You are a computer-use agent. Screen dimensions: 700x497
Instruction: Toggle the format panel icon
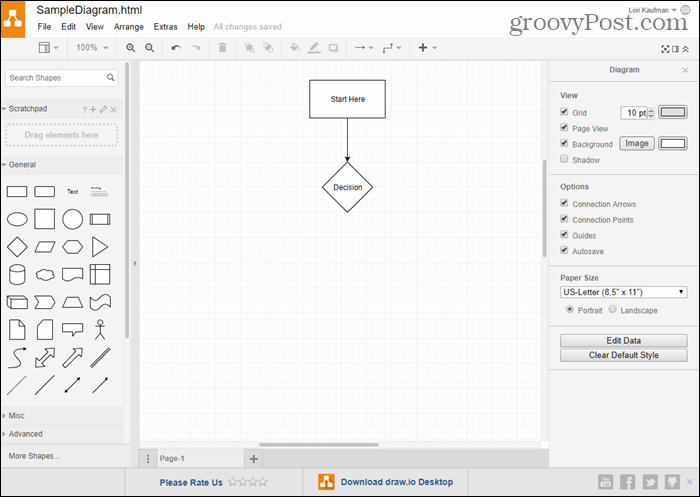pos(675,49)
